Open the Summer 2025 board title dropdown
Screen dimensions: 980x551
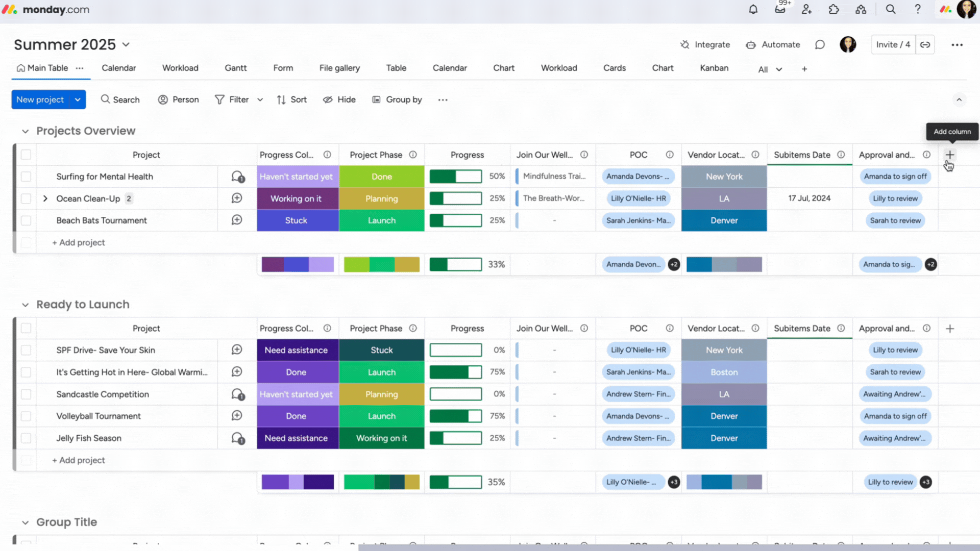[x=126, y=45]
